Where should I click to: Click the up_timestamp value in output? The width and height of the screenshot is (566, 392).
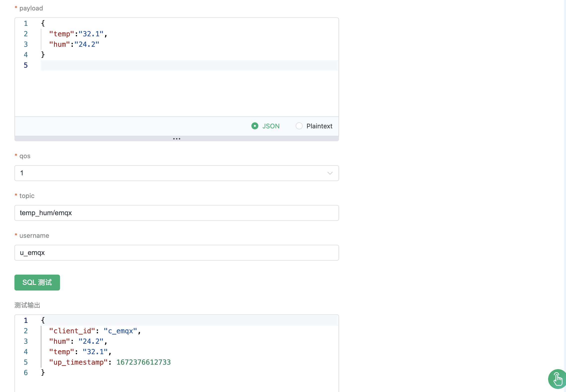tap(143, 362)
